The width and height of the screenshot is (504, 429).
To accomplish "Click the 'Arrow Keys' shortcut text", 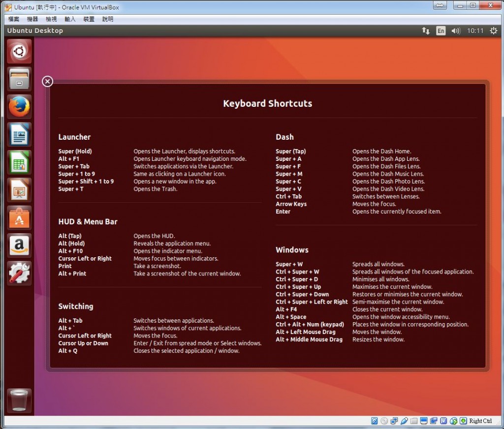I will [x=291, y=204].
